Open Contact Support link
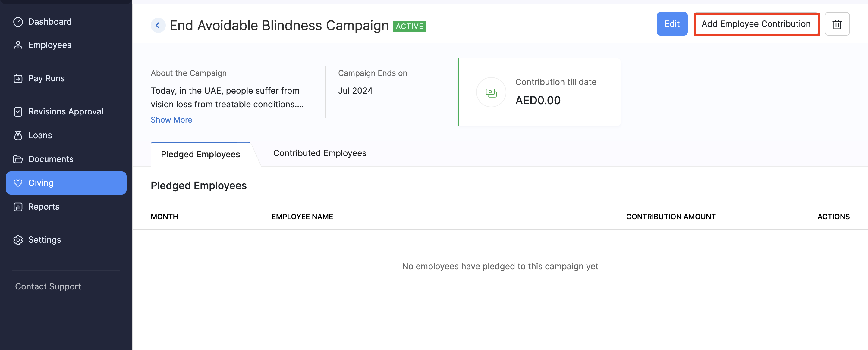 [48, 286]
